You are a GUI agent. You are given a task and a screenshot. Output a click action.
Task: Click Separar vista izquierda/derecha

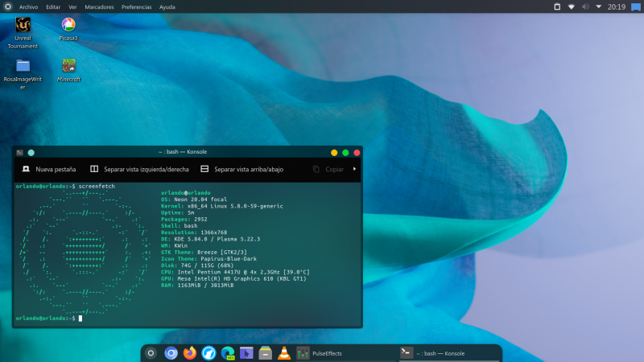[x=139, y=170]
